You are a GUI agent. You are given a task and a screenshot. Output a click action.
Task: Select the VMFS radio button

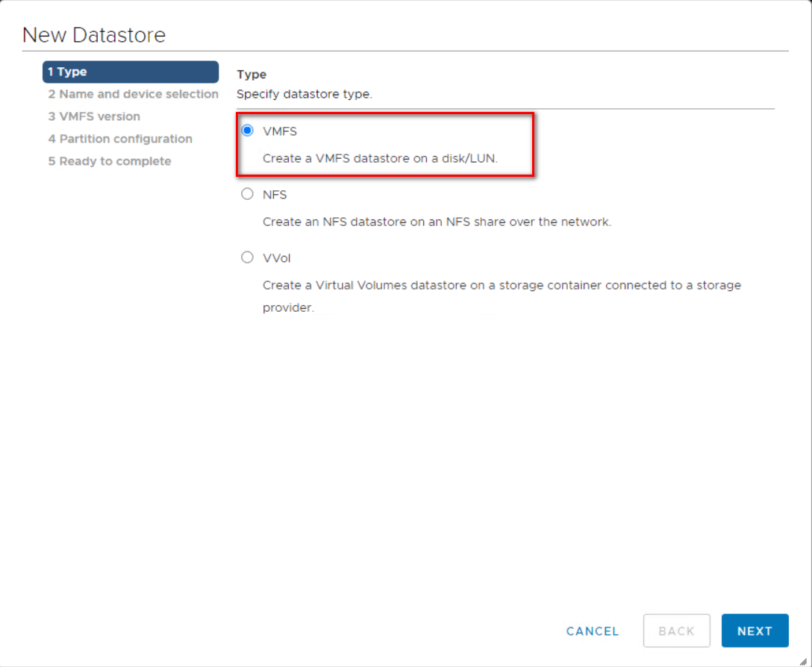tap(248, 131)
